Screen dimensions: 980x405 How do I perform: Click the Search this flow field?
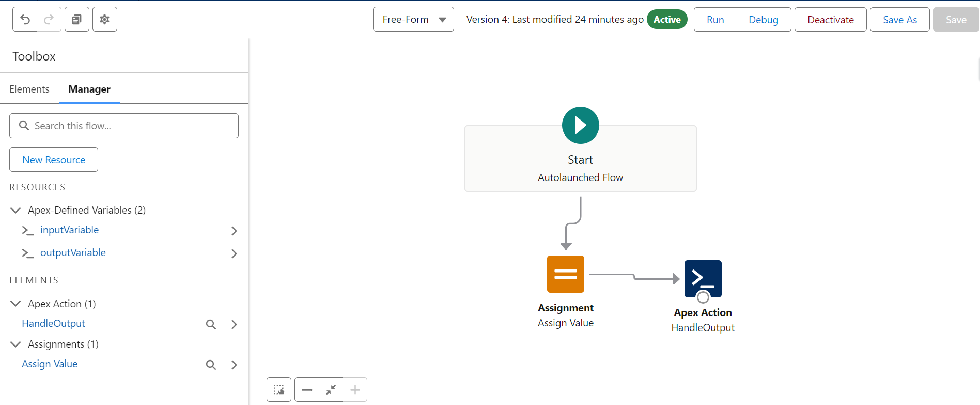point(124,126)
